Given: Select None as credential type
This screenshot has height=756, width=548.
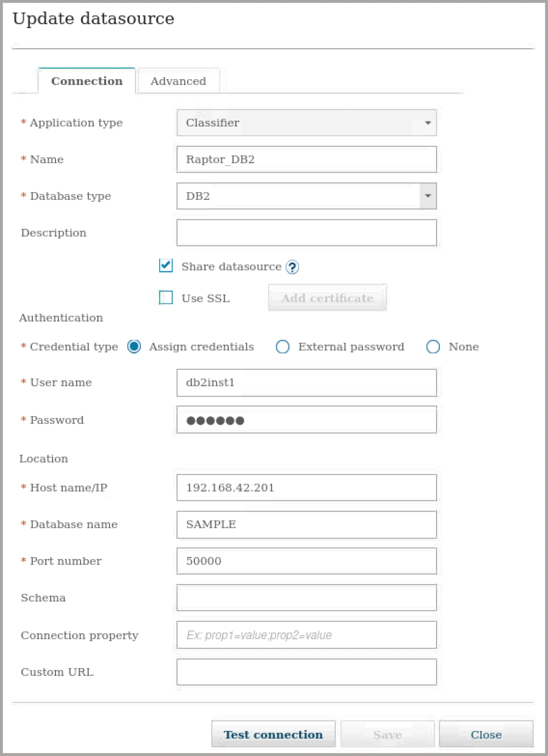Looking at the screenshot, I should (433, 347).
